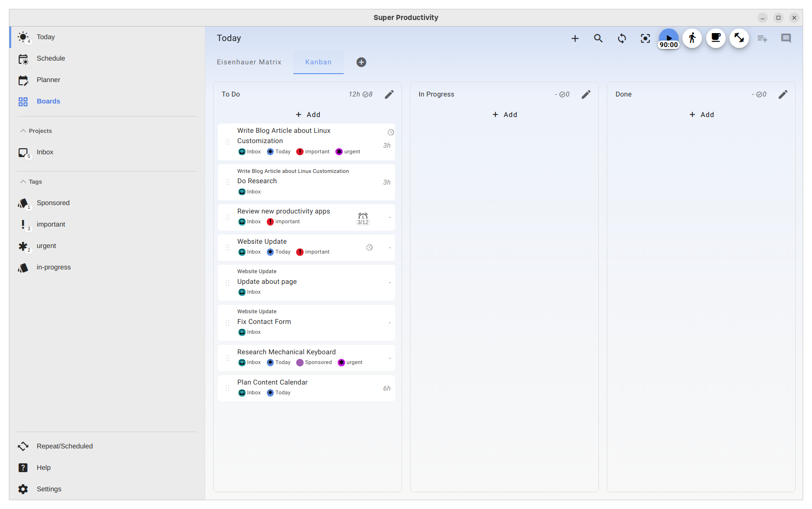812x509 pixels.
Task: Open the in-progress tag
Action: (x=107, y=268)
